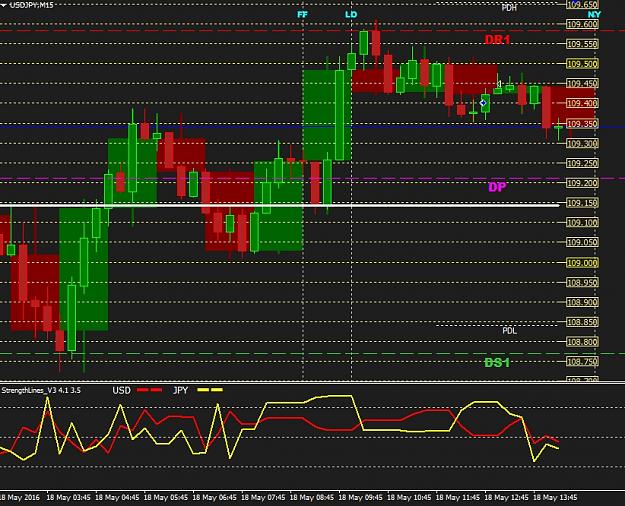
Task: Click the 108.950 price label
Action: (582, 283)
